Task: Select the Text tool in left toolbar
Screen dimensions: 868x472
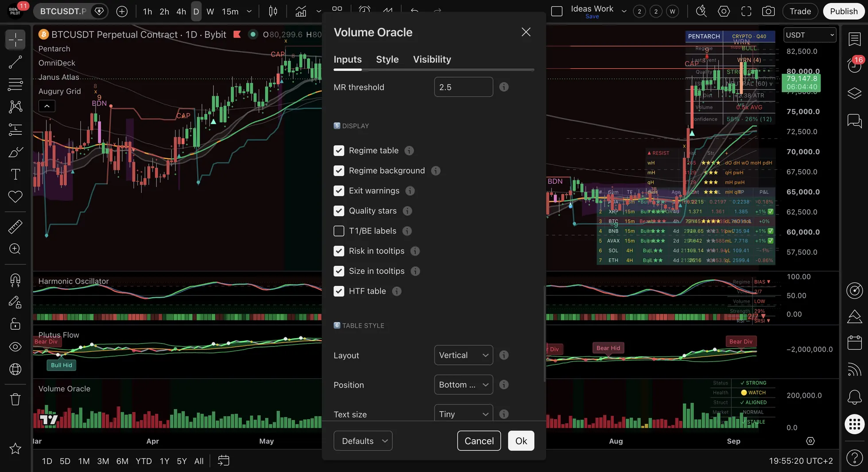Action: 15,174
